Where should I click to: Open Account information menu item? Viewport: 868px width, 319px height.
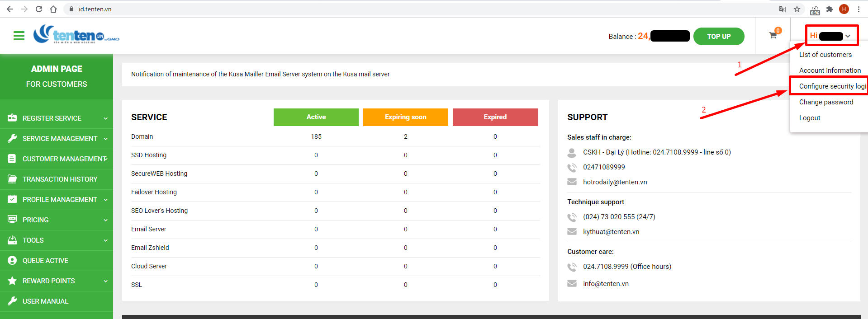coord(830,70)
